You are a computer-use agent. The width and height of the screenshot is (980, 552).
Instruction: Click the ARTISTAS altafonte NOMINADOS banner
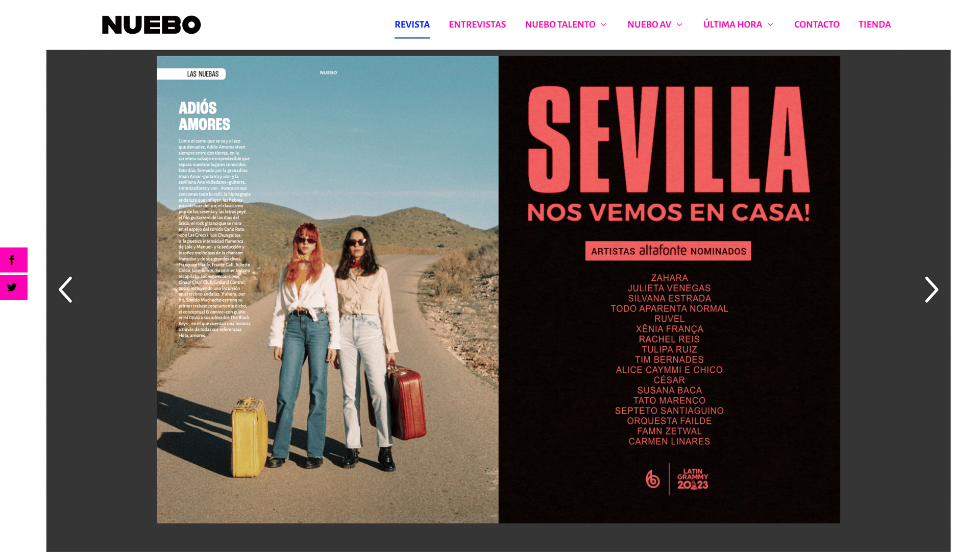668,251
